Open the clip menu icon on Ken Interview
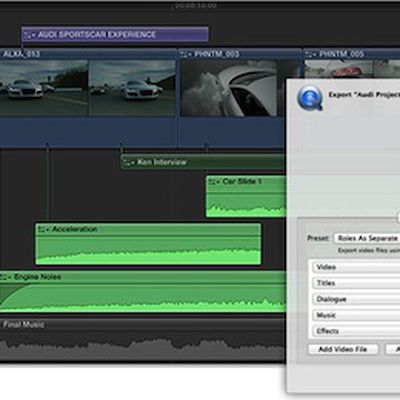This screenshot has width=400, height=400. 129,162
